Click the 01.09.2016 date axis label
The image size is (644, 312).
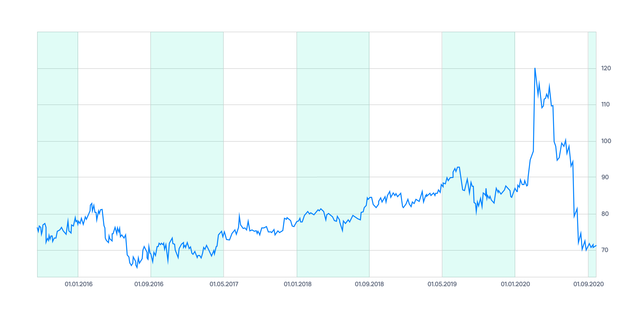point(149,284)
